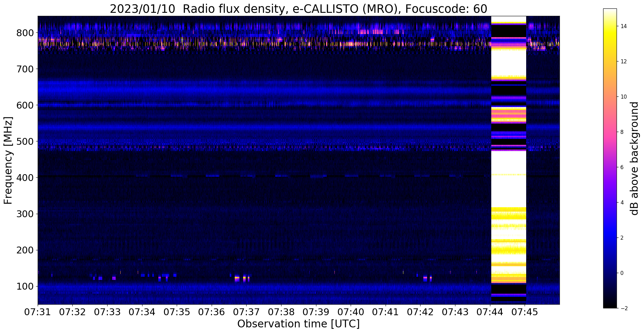The width and height of the screenshot is (644, 333).
Task: Click the colorbar tick label 2
Action: point(622,238)
